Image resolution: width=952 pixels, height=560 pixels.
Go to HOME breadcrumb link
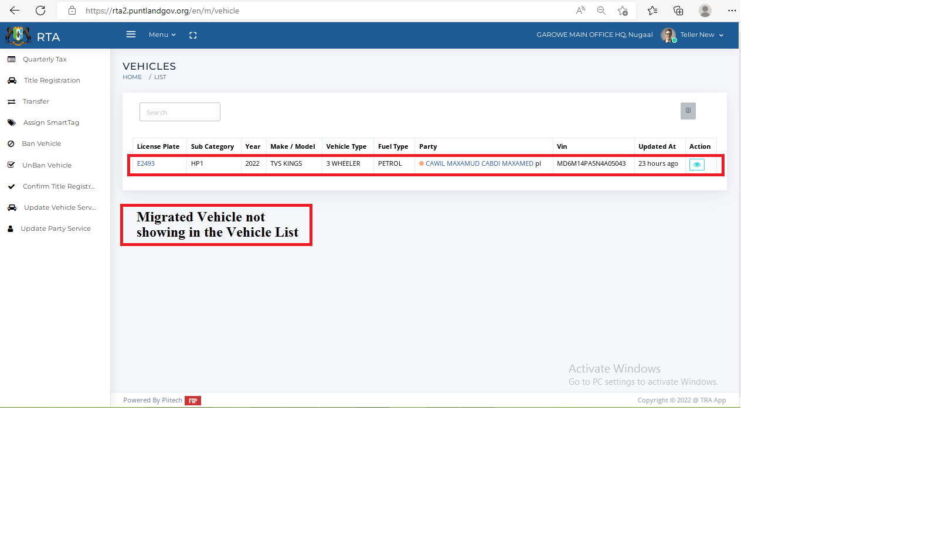[132, 77]
